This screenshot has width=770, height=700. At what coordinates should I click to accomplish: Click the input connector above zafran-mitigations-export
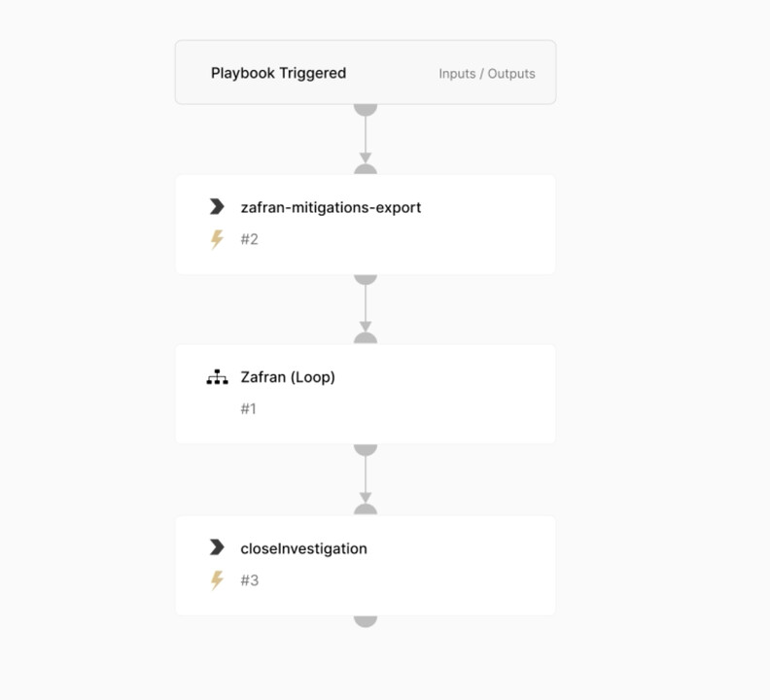click(366, 169)
